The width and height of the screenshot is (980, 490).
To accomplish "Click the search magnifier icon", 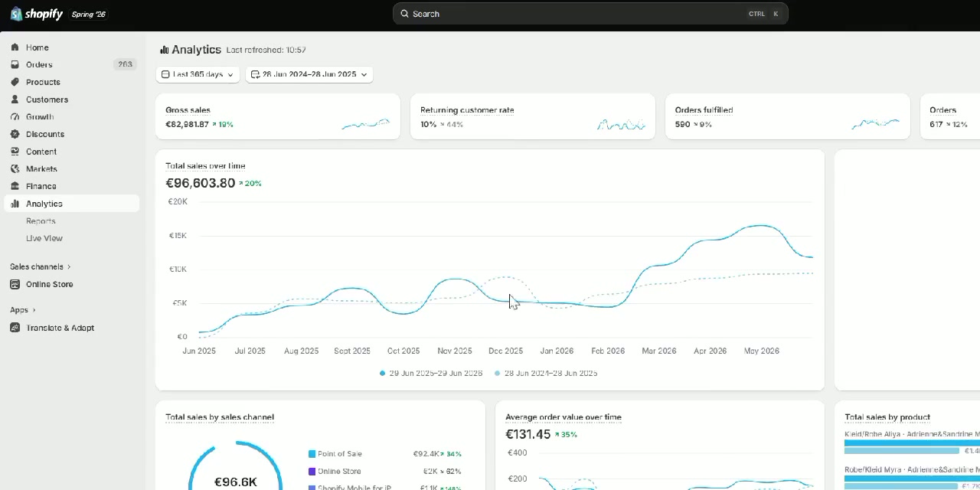I will pyautogui.click(x=405, y=14).
